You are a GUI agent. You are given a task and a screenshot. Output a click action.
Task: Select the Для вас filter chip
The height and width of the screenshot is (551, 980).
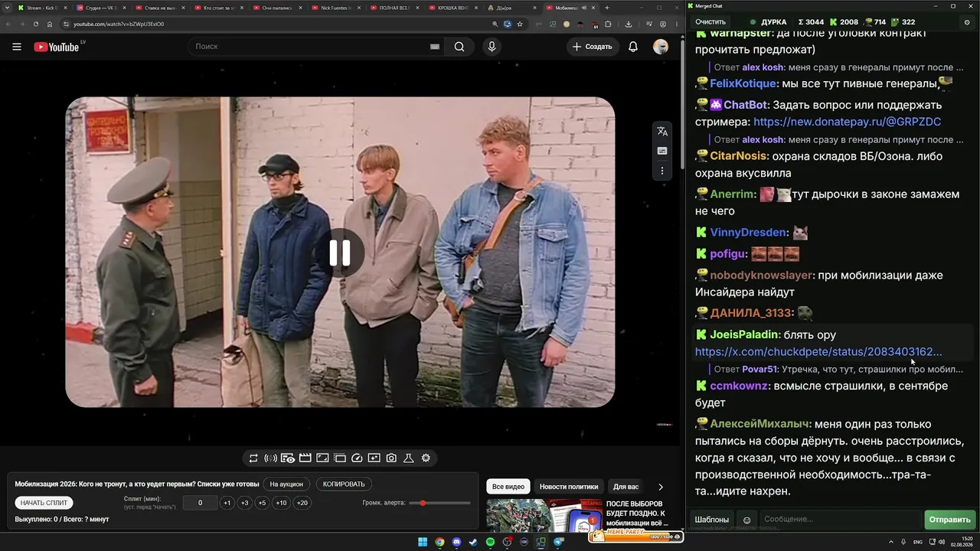pos(626,487)
